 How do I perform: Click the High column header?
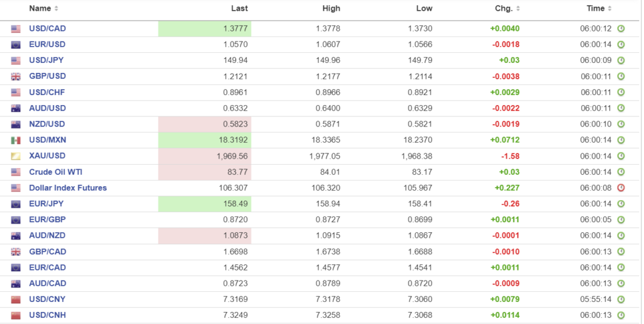331,9
